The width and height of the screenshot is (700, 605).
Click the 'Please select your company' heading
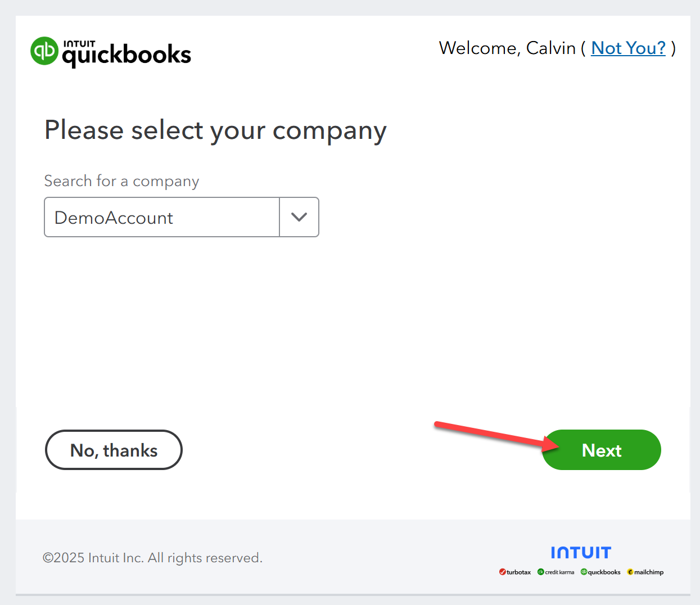(215, 131)
